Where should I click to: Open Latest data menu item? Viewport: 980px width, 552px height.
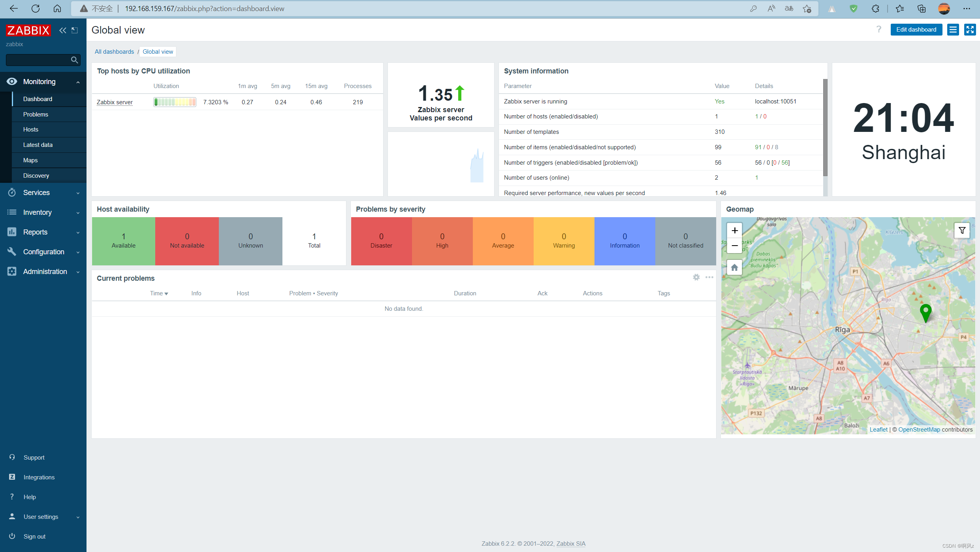point(38,145)
